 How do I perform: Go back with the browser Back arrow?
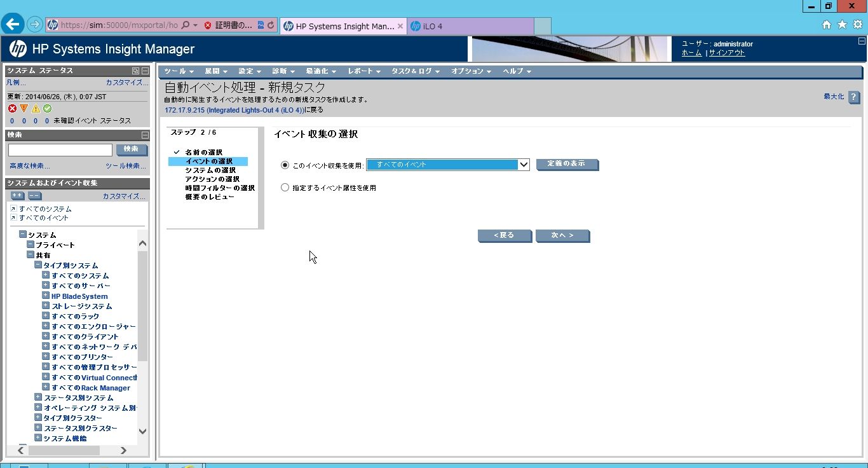(13, 25)
